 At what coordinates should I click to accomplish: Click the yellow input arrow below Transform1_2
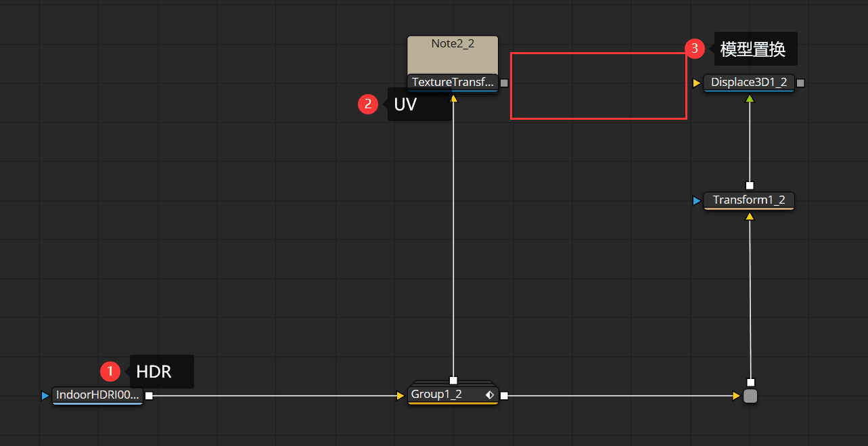coord(749,217)
